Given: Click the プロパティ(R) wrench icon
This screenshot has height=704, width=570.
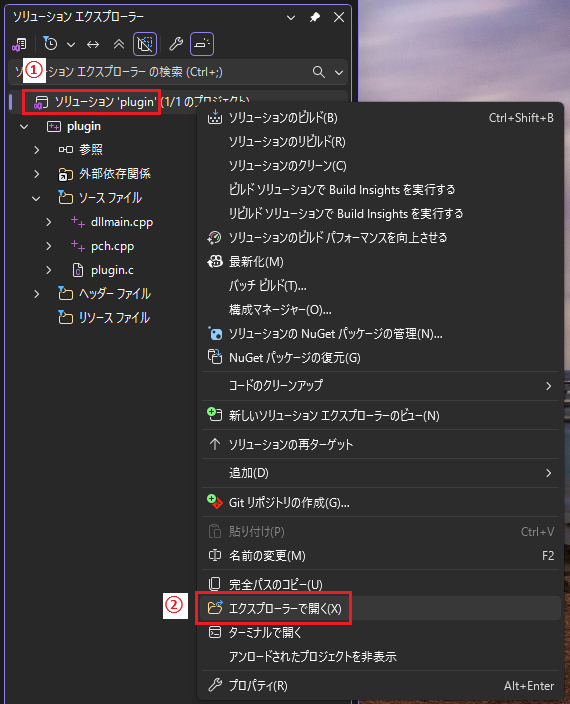Looking at the screenshot, I should 215,685.
